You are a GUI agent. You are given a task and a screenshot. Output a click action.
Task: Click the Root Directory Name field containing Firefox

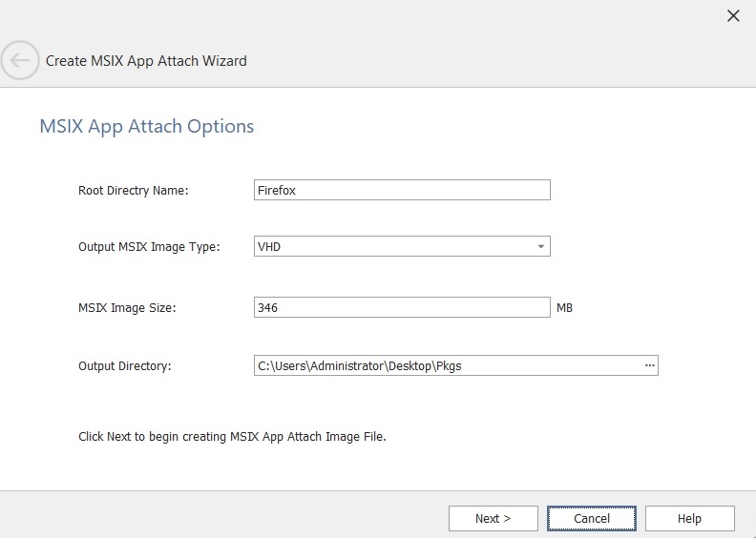coord(402,190)
